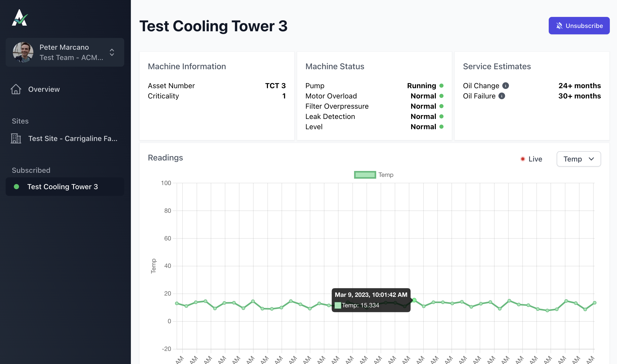The height and width of the screenshot is (364, 617).
Task: Click the building icon beside Test Site
Action: pyautogui.click(x=16, y=138)
